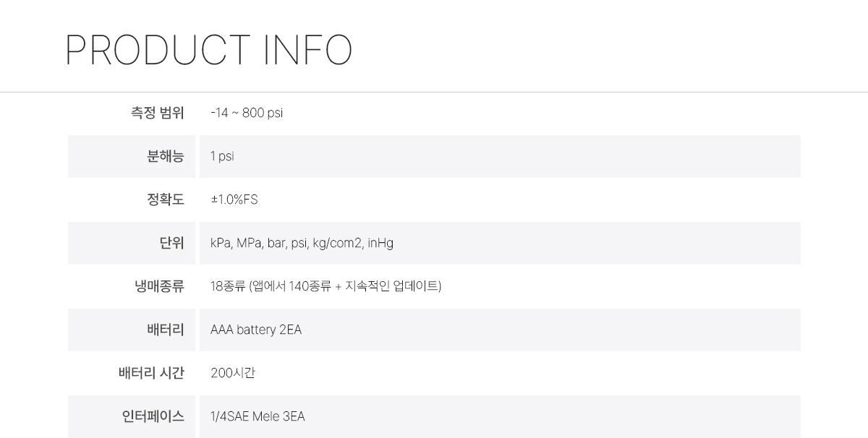Select the 18종류 refrigerant types text
The height and width of the screenshot is (438, 868).
coord(228,286)
